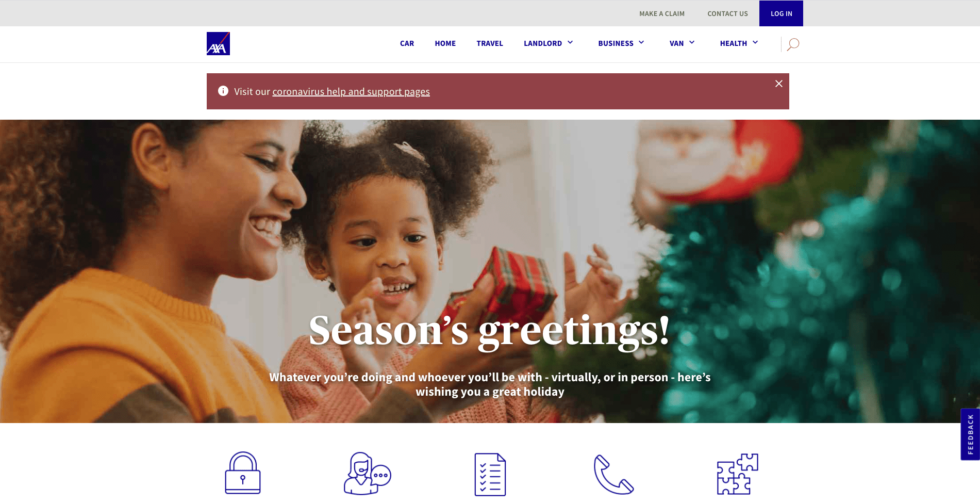Open the Contact Us link
Image resolution: width=980 pixels, height=503 pixels.
coord(727,14)
